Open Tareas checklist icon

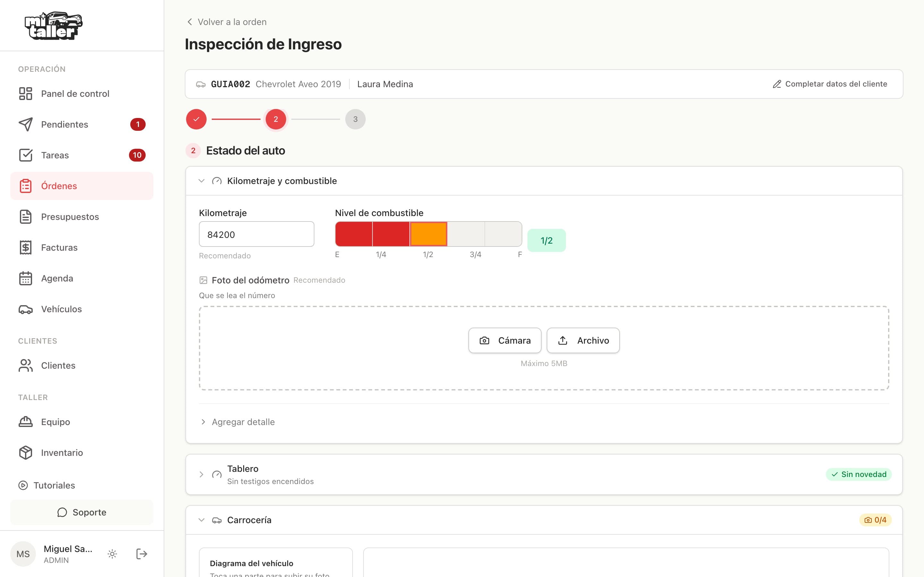(x=26, y=155)
